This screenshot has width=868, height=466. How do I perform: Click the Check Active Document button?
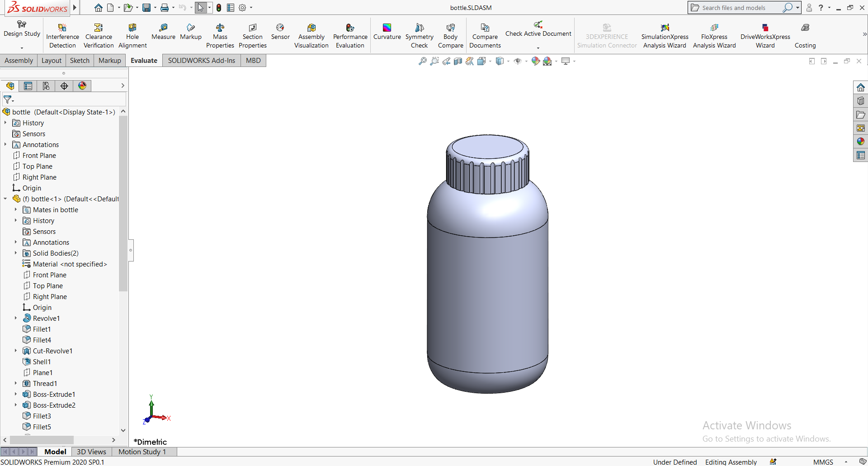538,33
